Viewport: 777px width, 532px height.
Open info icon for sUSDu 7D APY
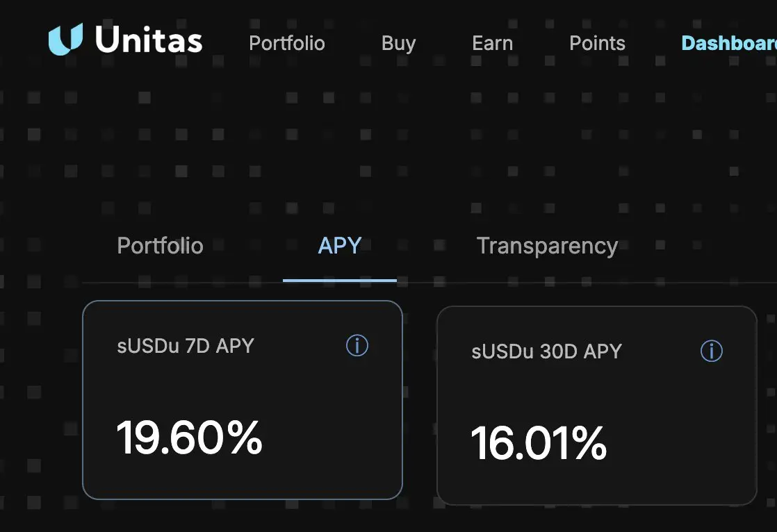click(357, 345)
